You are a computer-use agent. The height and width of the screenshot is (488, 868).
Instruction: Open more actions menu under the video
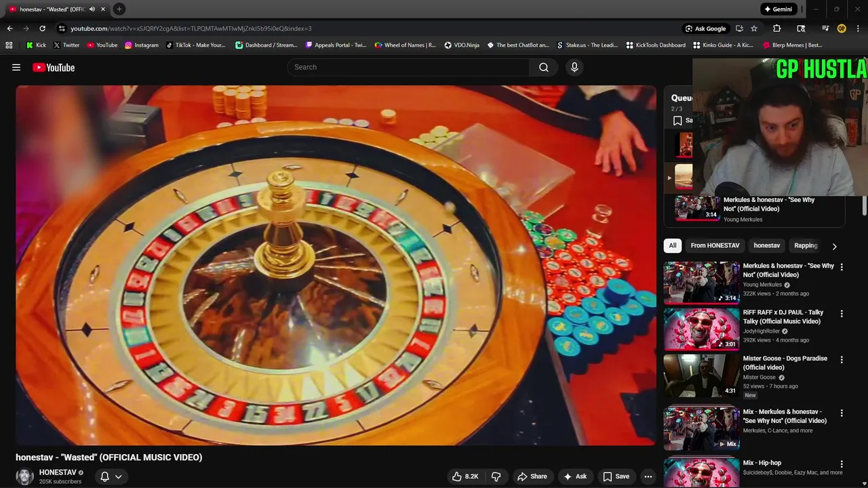coord(648,476)
